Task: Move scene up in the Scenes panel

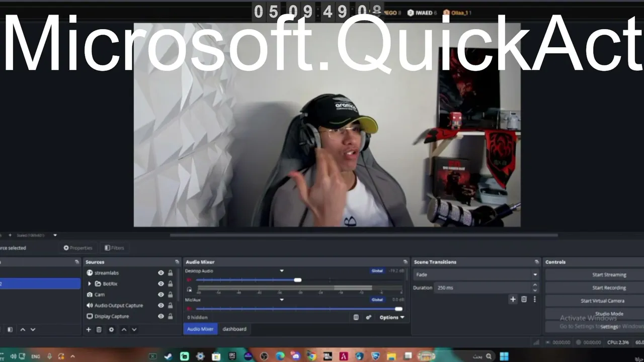Action: tap(23, 330)
